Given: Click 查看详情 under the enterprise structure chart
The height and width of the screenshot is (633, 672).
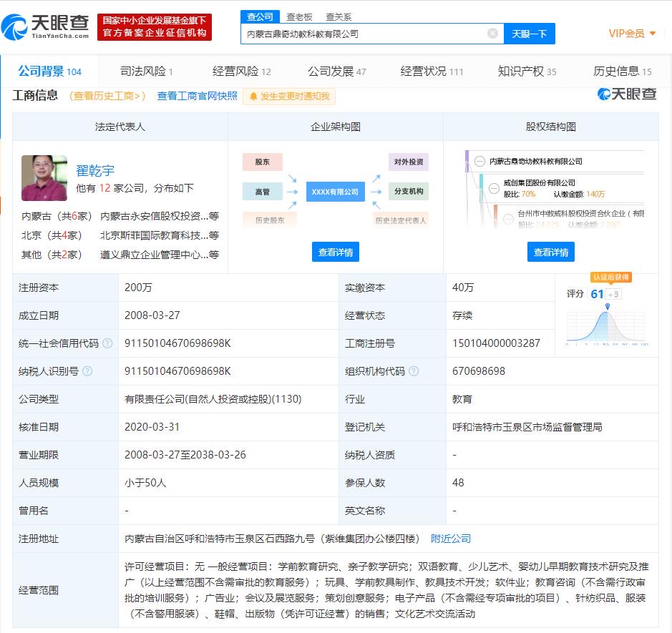Looking at the screenshot, I should pos(335,252).
